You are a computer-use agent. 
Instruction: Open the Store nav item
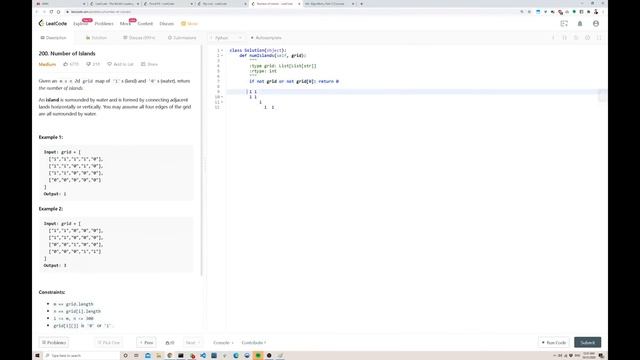point(189,24)
